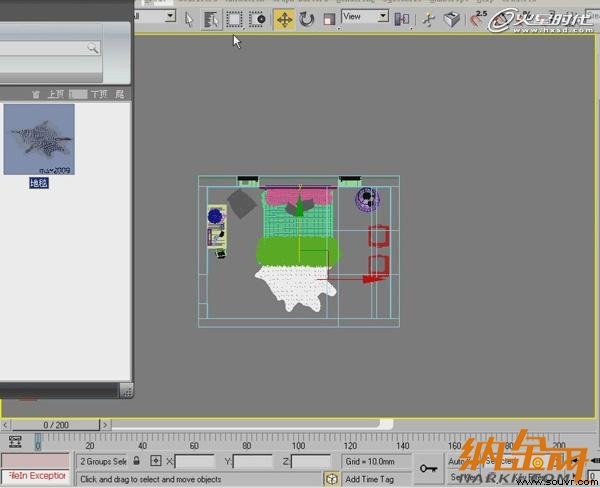Select the purple round lamp object
Image resolution: width=600 pixels, height=488 pixels.
click(367, 199)
